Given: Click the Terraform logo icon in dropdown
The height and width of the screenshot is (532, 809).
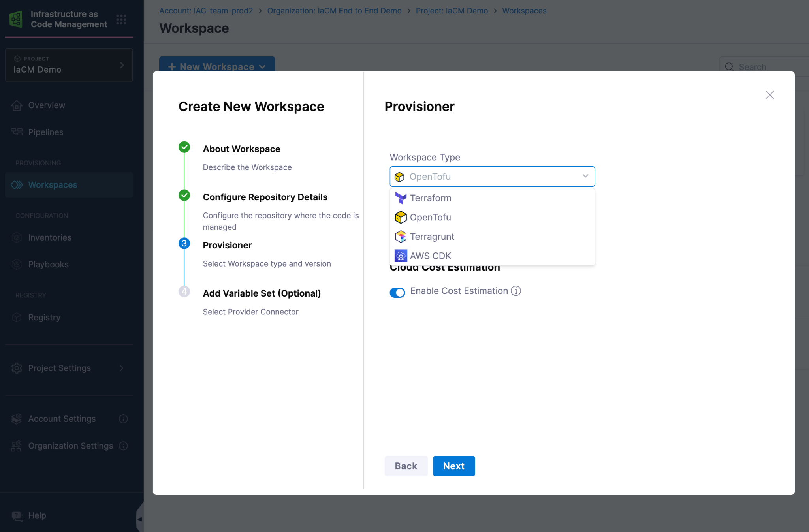Looking at the screenshot, I should 401,198.
